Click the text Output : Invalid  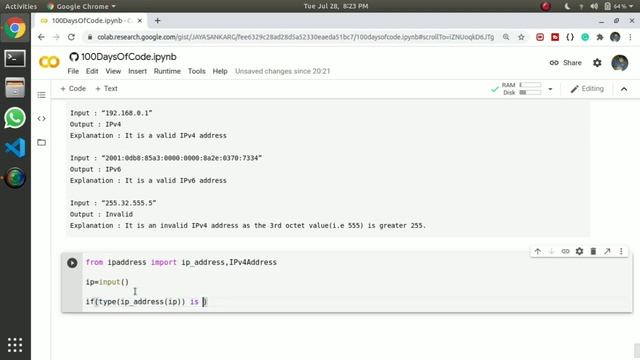click(x=101, y=214)
